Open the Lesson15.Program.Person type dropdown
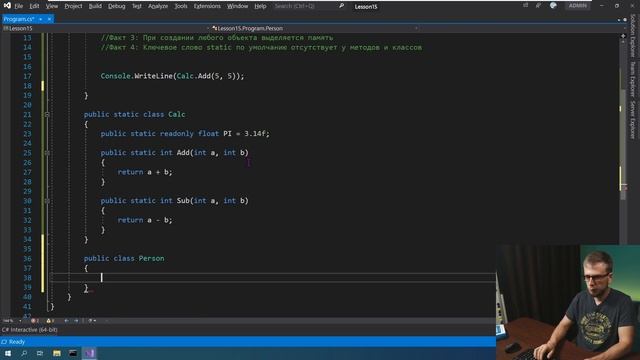640x360 pixels. coord(314,29)
